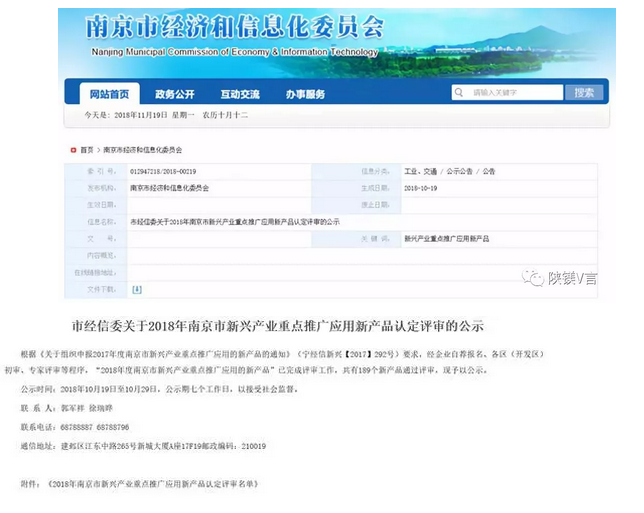Click the contact persons line 联系人
644x513 pixels.
(67, 408)
